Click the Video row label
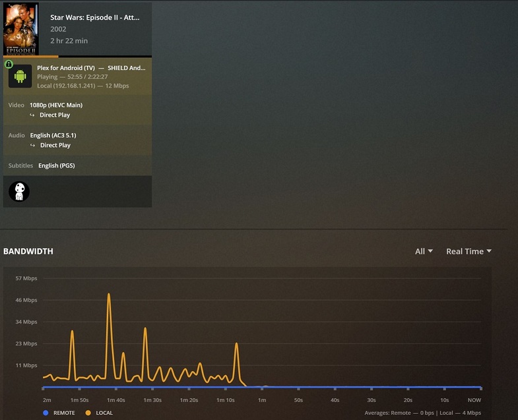Viewport: 518px width, 420px height. coord(16,105)
